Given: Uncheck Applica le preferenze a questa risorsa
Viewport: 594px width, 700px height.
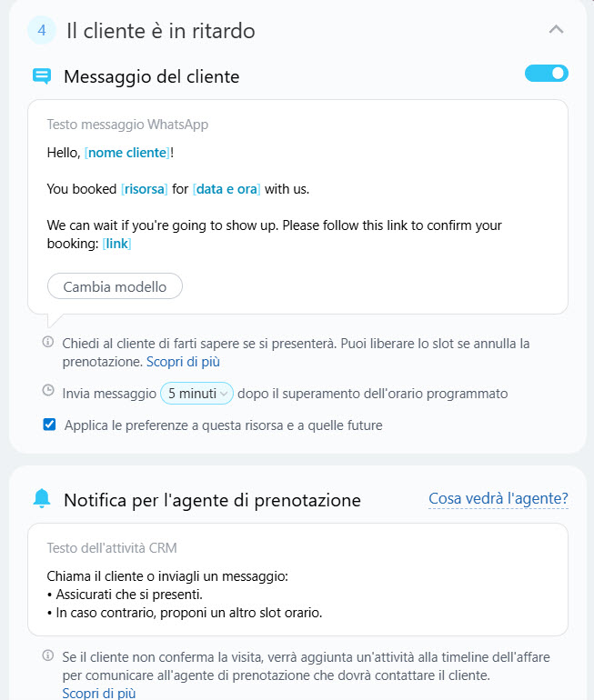Looking at the screenshot, I should [x=49, y=425].
